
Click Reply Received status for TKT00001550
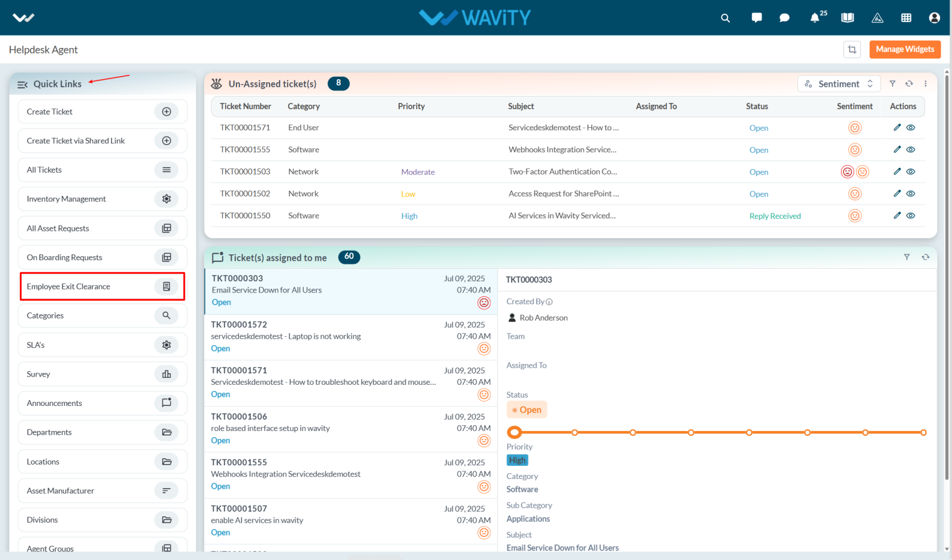(x=775, y=216)
